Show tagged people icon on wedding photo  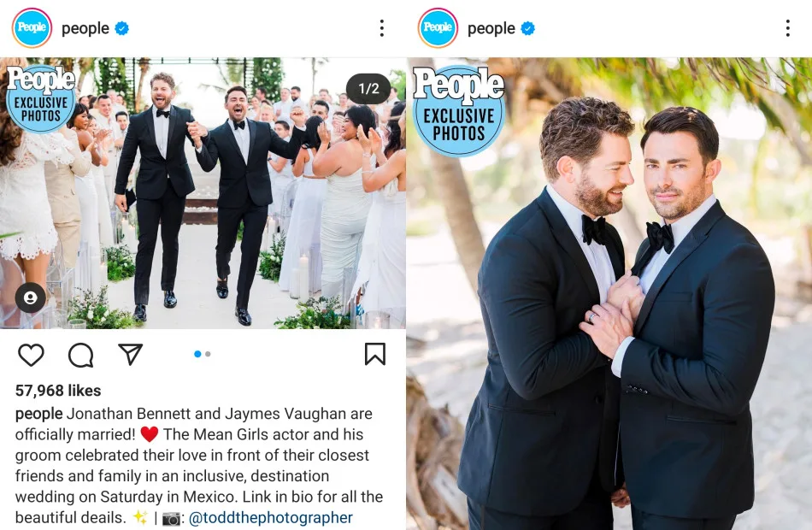coord(31,297)
